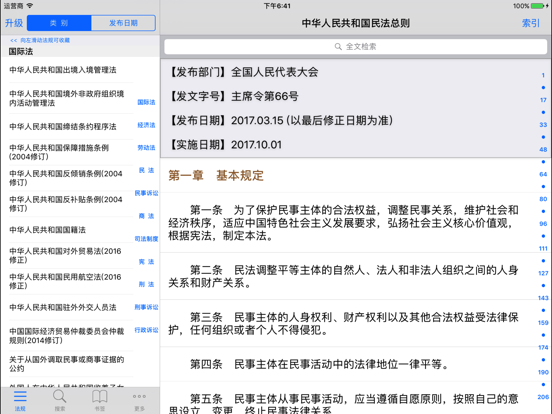Tap the Wi-Fi icon in status bar
Viewport: 552px width, 414px height.
30,6
